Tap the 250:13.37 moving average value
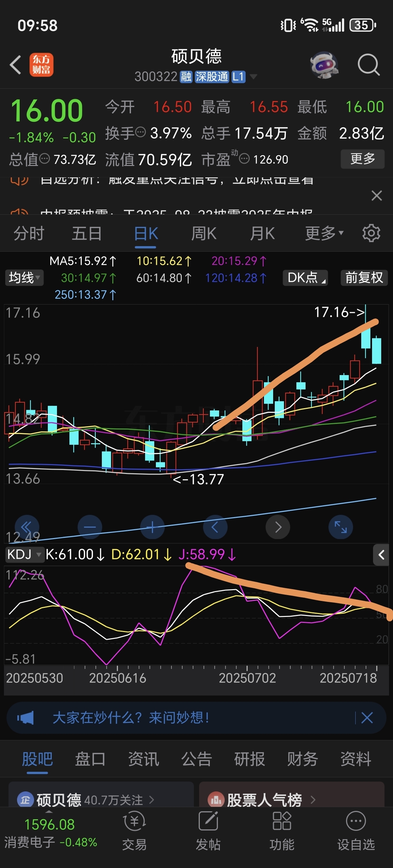 tap(85, 295)
